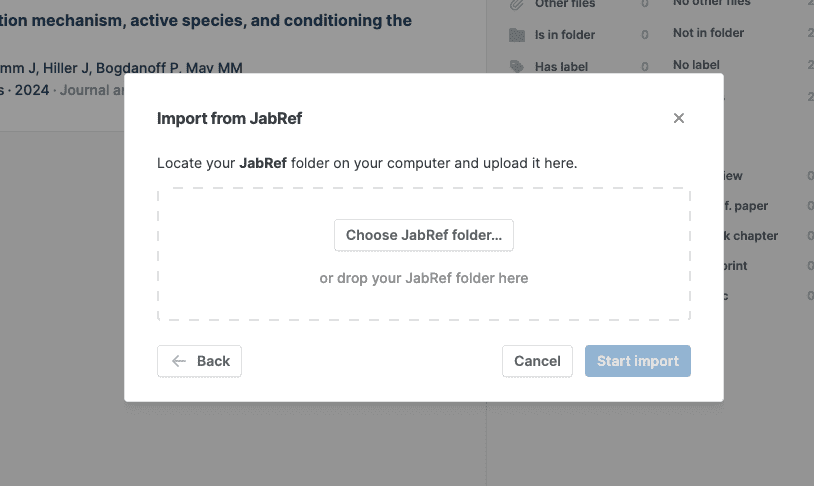
Task: Choose the No label filter
Action: (696, 65)
